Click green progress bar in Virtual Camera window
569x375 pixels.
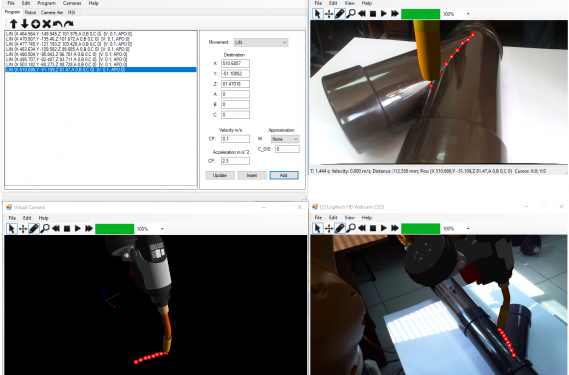(114, 229)
